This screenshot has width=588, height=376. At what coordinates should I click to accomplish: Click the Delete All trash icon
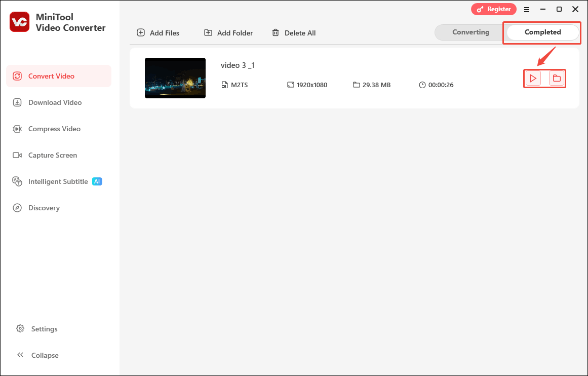(276, 32)
